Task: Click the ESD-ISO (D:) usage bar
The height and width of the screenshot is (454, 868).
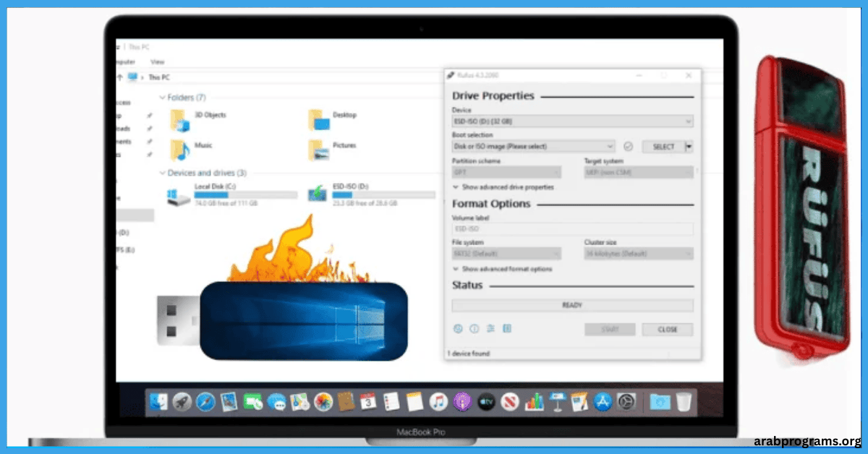Action: (383, 195)
